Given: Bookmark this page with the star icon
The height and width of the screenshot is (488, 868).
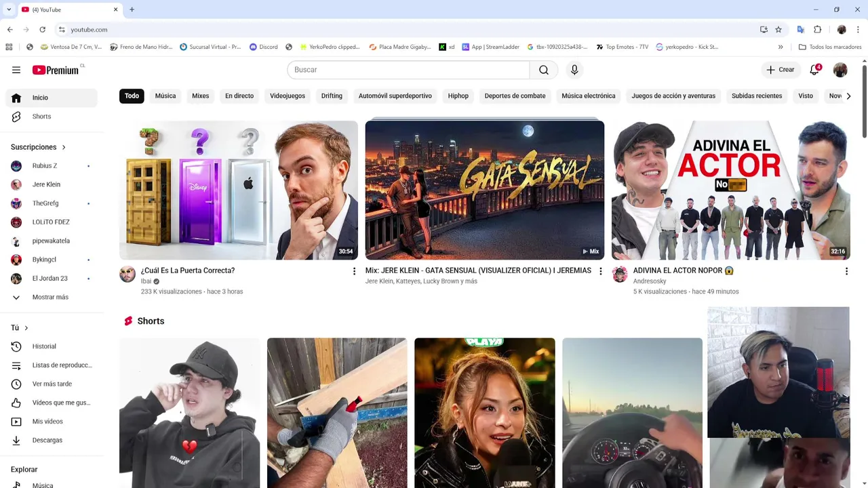Looking at the screenshot, I should pos(778,29).
